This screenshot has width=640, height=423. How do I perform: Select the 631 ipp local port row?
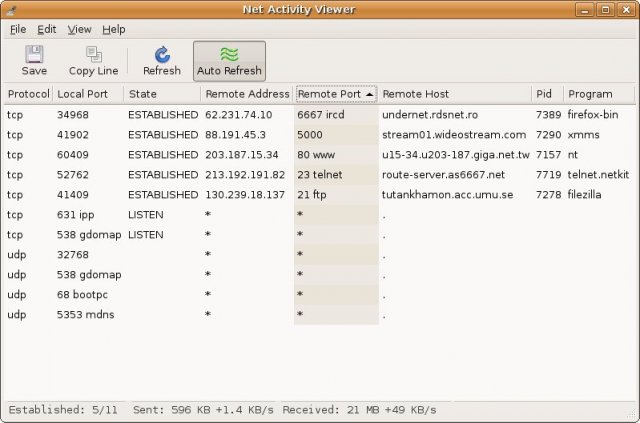point(318,215)
